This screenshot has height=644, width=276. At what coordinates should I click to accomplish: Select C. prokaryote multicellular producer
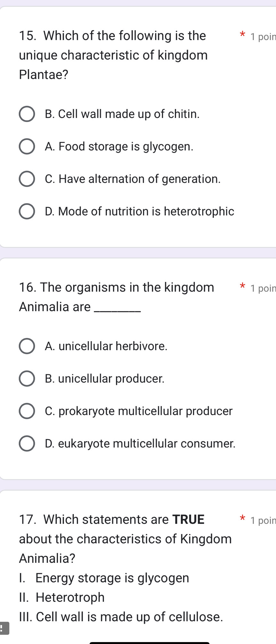(x=27, y=411)
